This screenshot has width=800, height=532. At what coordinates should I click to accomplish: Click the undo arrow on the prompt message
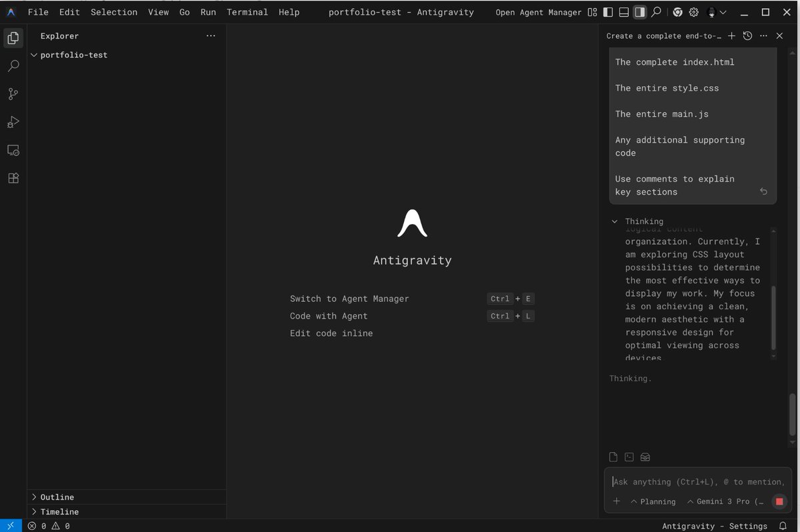pyautogui.click(x=763, y=191)
